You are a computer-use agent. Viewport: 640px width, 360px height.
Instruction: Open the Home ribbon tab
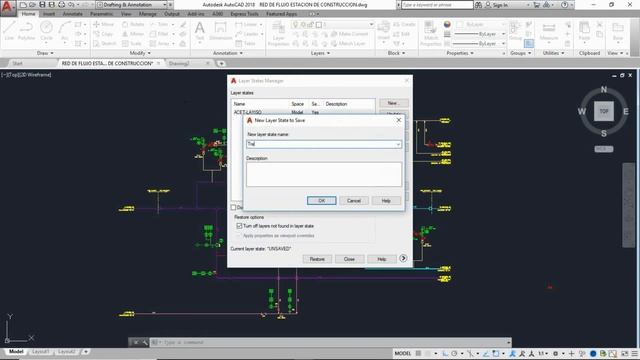point(28,14)
